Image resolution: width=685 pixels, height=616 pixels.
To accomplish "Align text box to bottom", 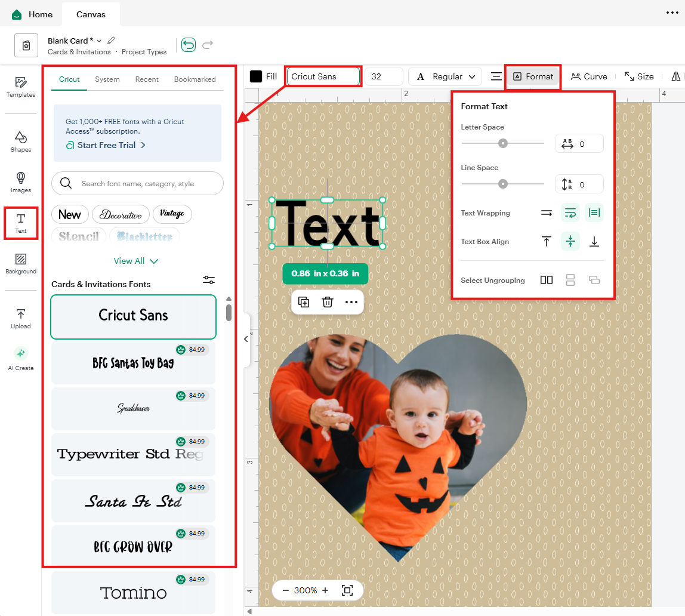I will (x=594, y=241).
